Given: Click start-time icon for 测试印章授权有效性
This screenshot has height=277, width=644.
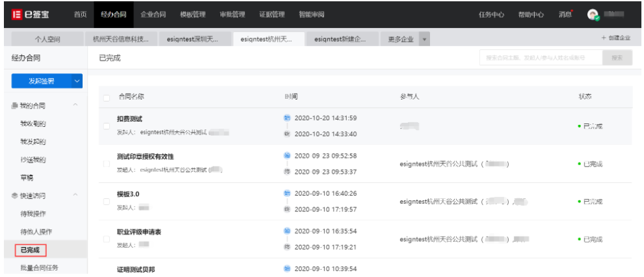Looking at the screenshot, I should point(287,155).
